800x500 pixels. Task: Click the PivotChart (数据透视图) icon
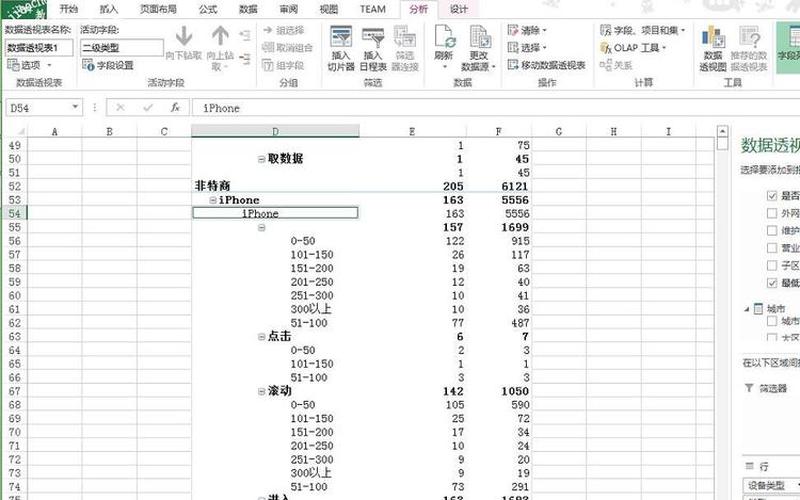(x=713, y=38)
